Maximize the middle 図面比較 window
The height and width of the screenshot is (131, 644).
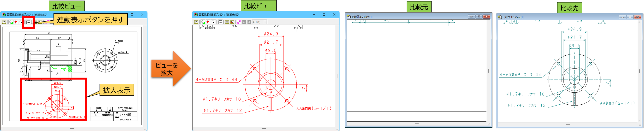pos(324,14)
